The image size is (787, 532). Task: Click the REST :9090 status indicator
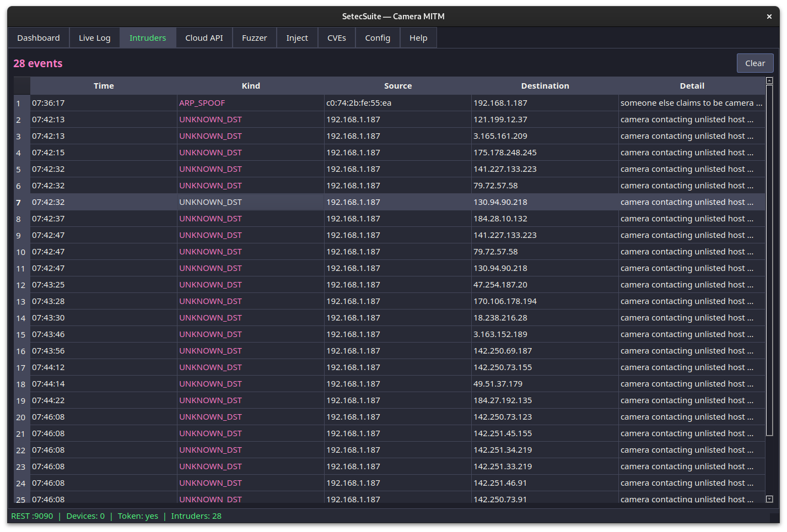32,516
